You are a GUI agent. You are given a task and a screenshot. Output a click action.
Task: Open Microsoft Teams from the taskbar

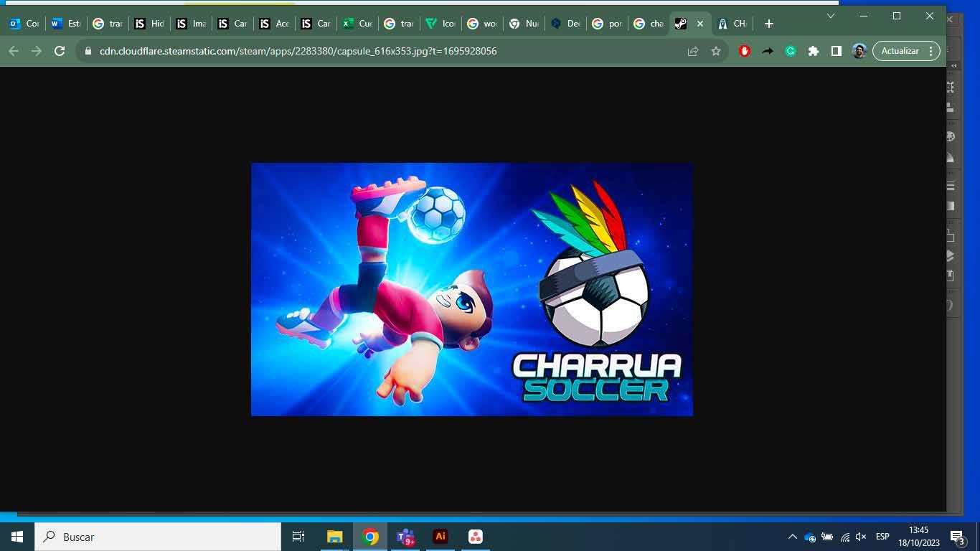[x=405, y=537]
